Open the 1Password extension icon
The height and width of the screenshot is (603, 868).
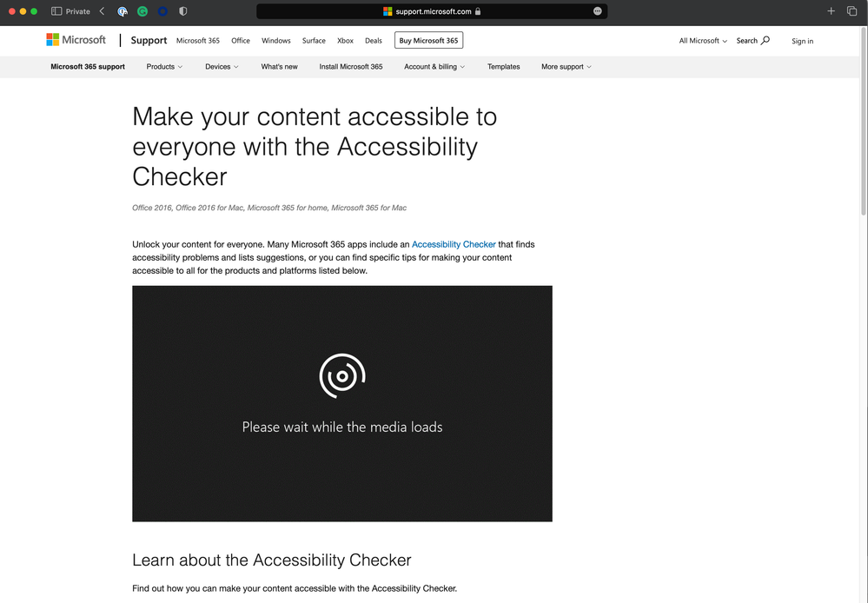[x=123, y=11]
